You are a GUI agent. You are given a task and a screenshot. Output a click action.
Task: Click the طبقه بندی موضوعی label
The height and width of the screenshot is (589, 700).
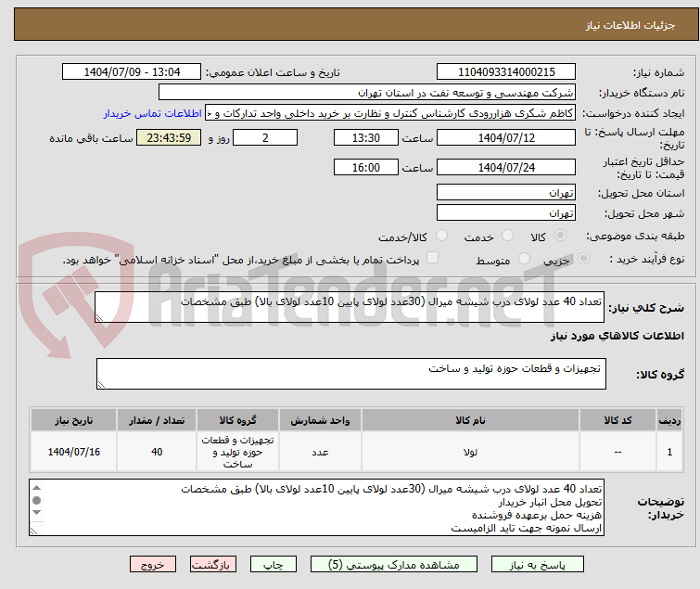click(635, 236)
